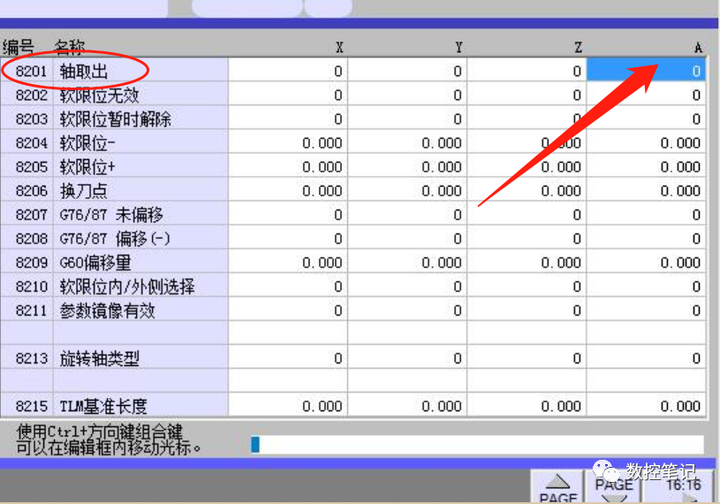Click the X value of 8202 软限位无效
Image resolution: width=720 pixels, height=504 pixels.
(x=288, y=95)
